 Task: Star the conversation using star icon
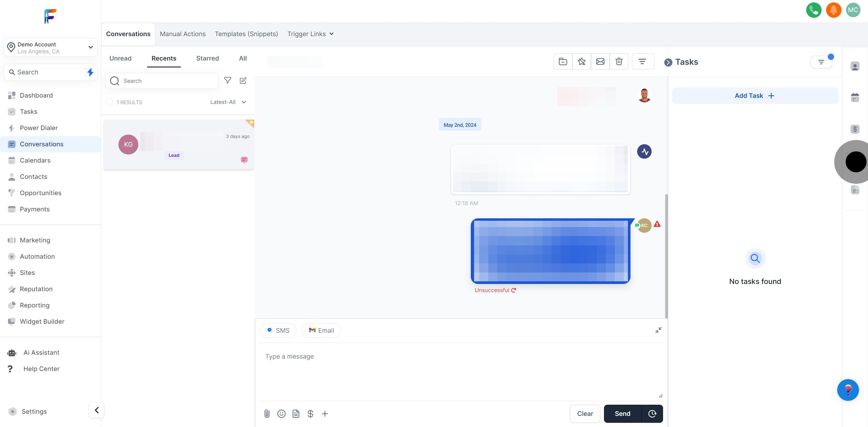[581, 61]
